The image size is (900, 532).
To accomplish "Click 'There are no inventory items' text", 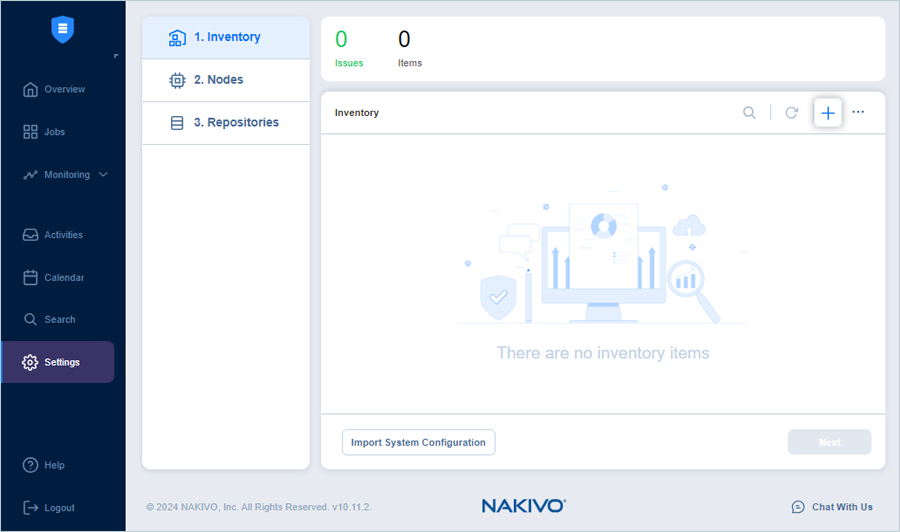I will pos(603,353).
